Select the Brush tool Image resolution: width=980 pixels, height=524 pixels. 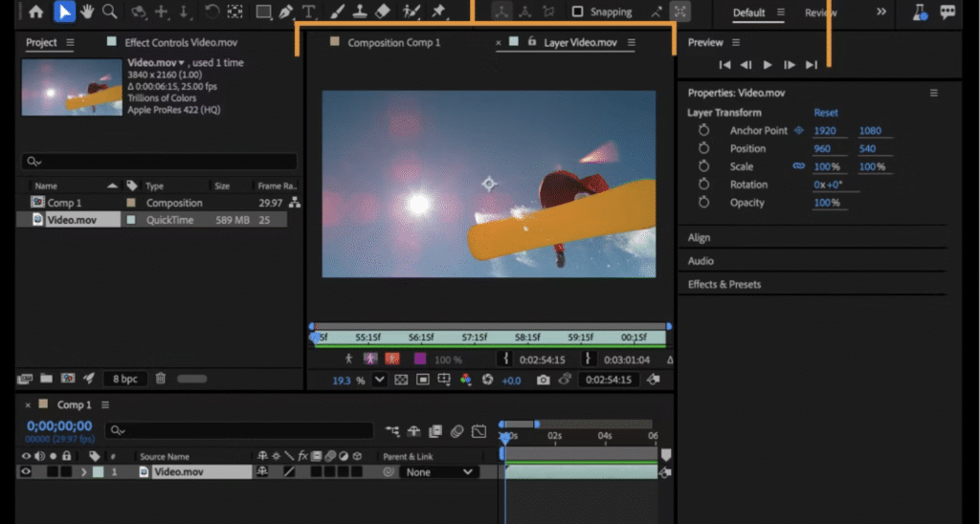338,11
